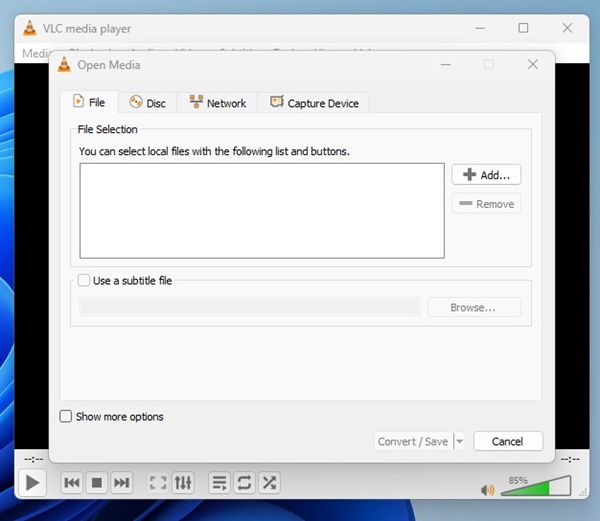The width and height of the screenshot is (600, 521).
Task: Click the VLC cone icon in Open Media title
Action: (x=64, y=64)
